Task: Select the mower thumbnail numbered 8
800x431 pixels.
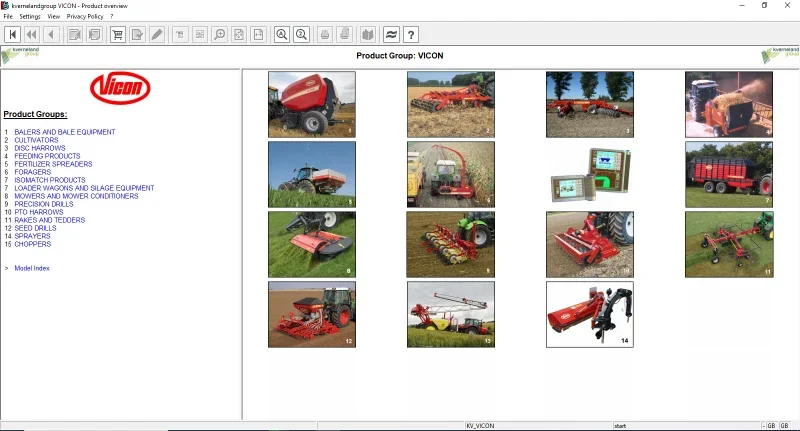Action: point(312,245)
